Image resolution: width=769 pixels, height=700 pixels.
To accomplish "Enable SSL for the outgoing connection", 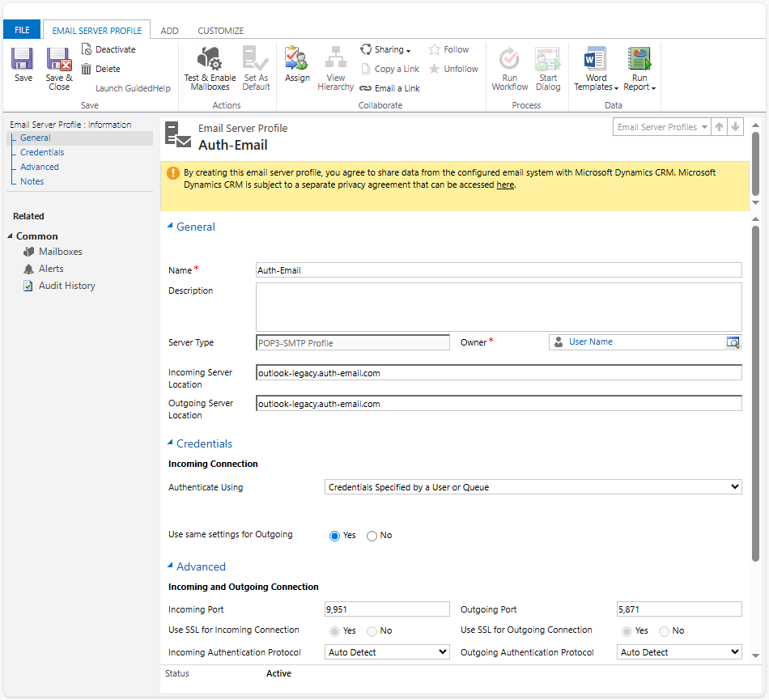I will point(627,630).
